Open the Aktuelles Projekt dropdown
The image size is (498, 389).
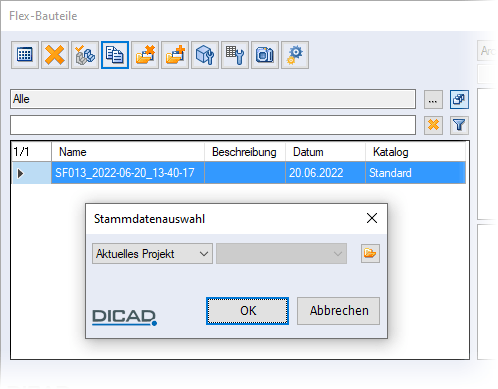coord(152,254)
